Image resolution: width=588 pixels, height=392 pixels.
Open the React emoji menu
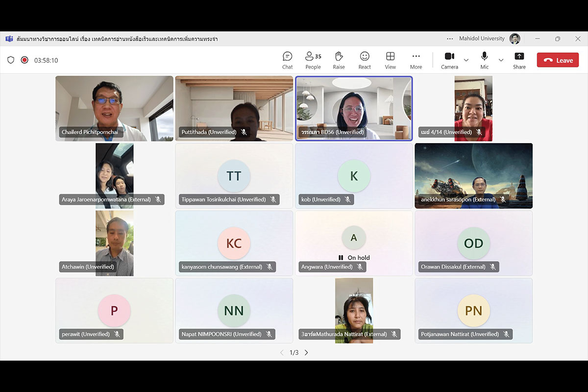point(365,60)
